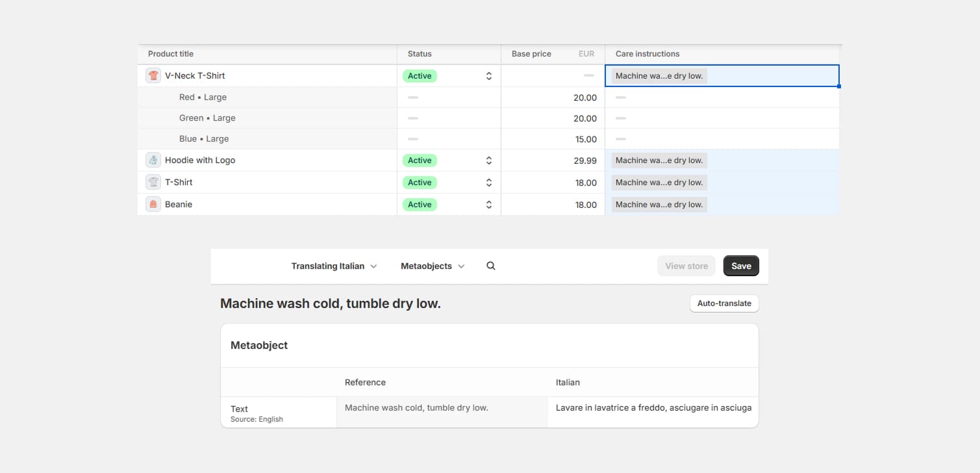
Task: Click the Care instructions cell for Beanie
Action: 659,204
